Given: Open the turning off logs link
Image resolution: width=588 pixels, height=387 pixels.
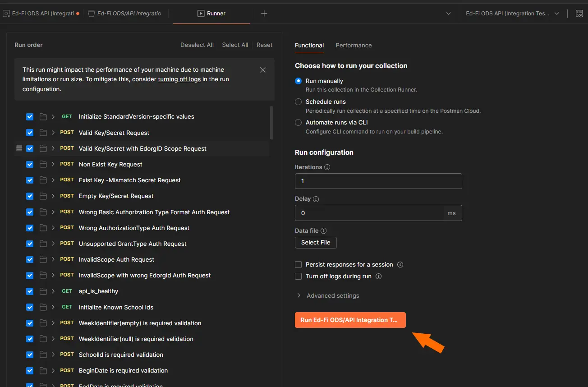Looking at the screenshot, I should [x=179, y=79].
